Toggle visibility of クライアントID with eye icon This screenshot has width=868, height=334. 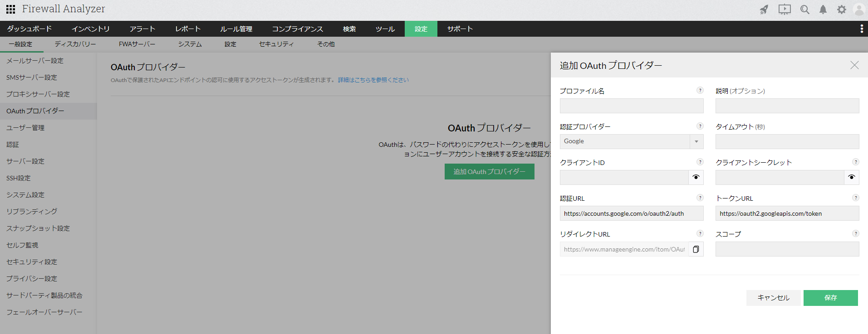(696, 177)
